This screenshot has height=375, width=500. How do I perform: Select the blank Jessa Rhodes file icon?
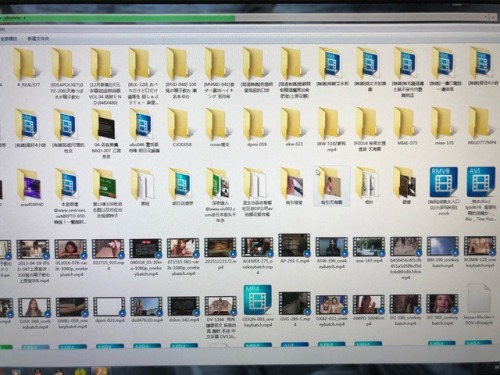coord(479,298)
